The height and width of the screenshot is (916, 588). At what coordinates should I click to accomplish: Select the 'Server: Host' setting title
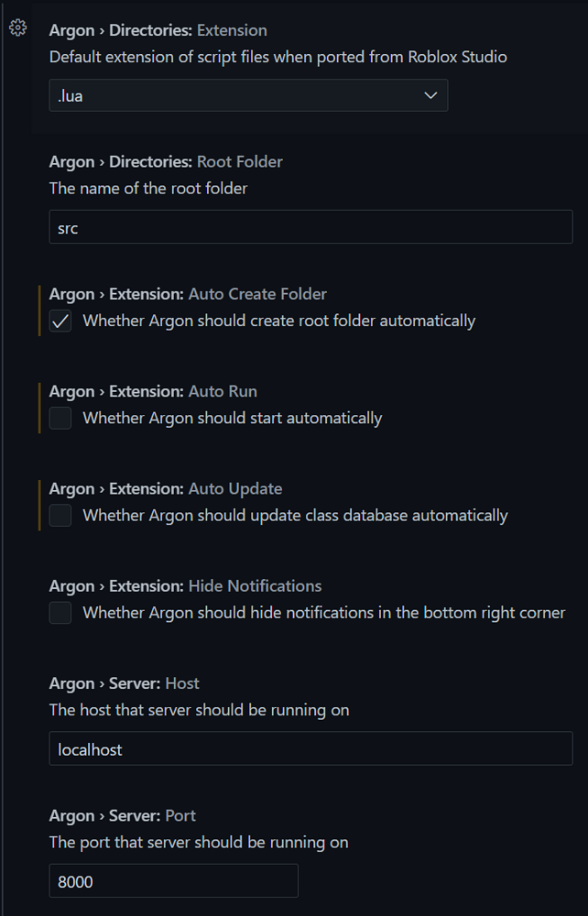[125, 683]
